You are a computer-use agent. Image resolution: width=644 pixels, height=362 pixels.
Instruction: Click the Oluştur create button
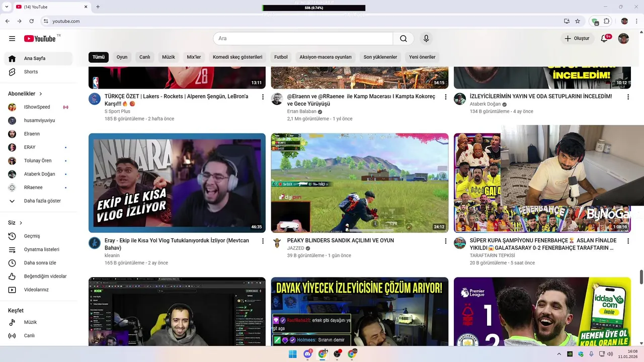pyautogui.click(x=577, y=39)
